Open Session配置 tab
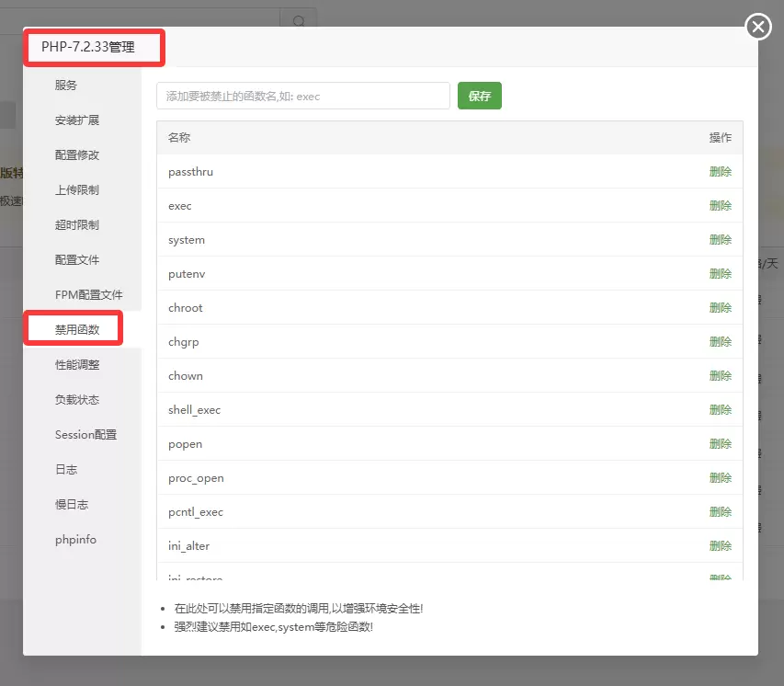 point(85,435)
